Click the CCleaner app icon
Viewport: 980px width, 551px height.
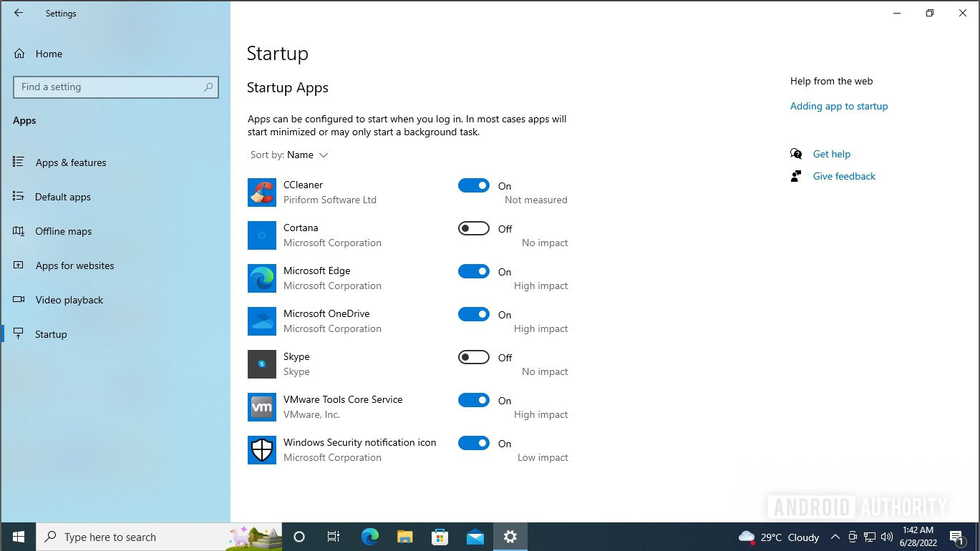pyautogui.click(x=262, y=192)
